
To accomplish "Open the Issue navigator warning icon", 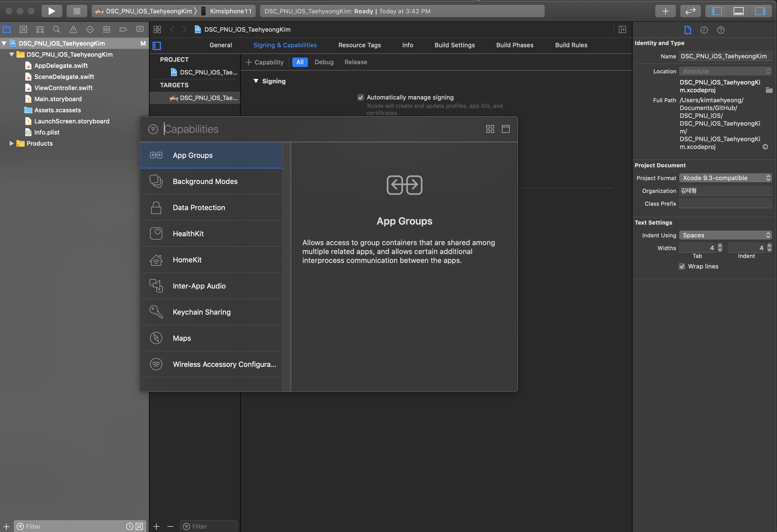I will coord(73,29).
